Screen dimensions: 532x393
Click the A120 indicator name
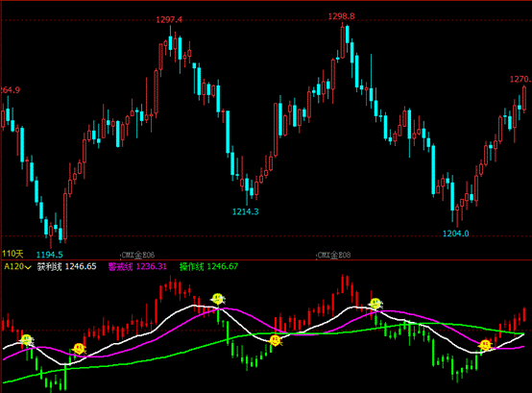(13, 266)
